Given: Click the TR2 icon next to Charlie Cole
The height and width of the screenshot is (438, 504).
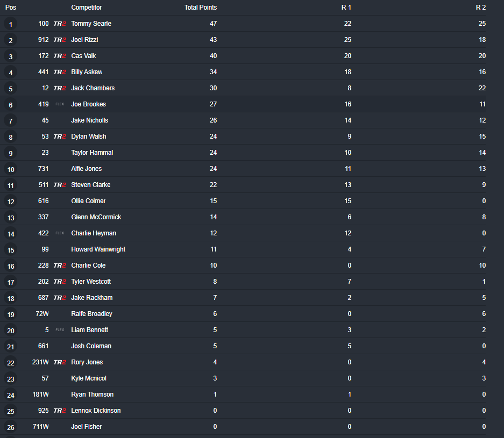Looking at the screenshot, I should [60, 265].
